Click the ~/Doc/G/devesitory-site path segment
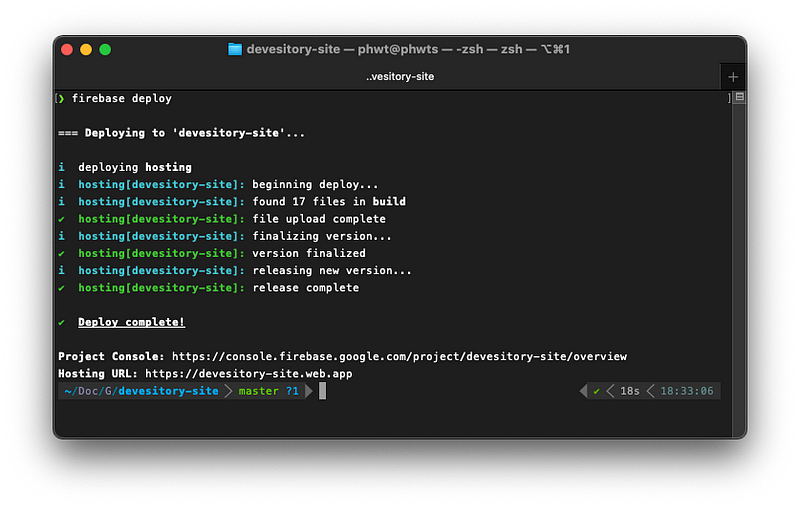 (x=141, y=391)
